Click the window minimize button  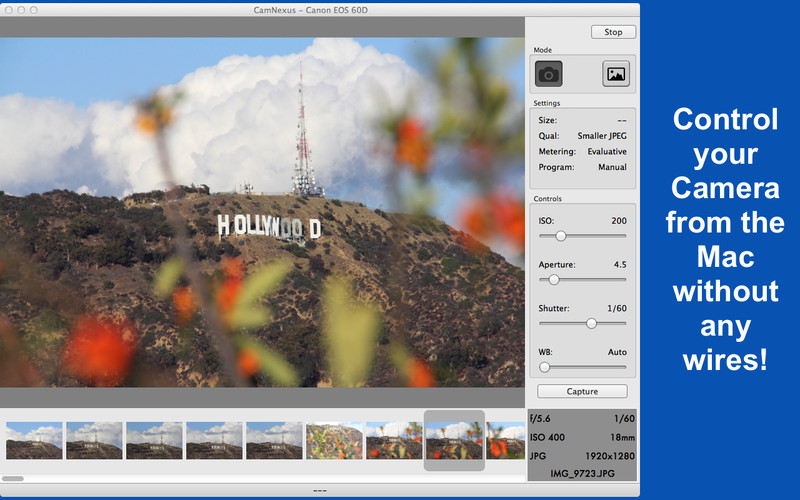21,10
